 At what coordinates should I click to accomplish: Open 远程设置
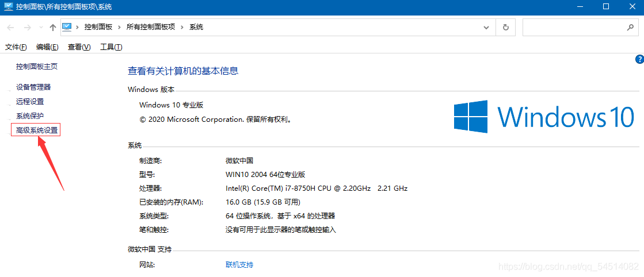(30, 101)
